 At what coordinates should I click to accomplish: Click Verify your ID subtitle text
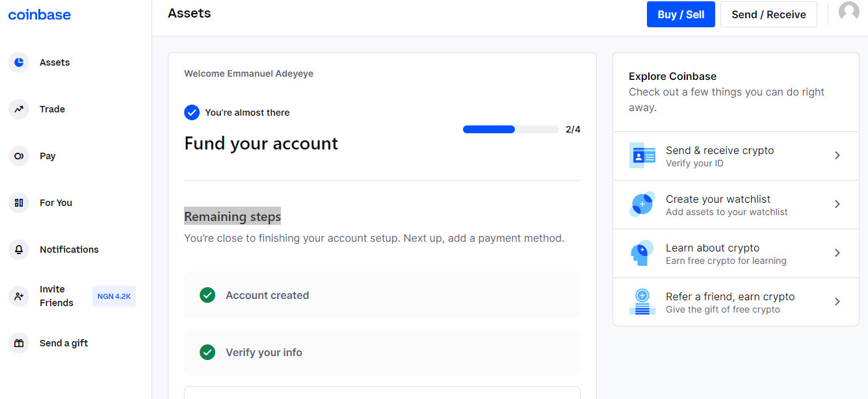(694, 163)
